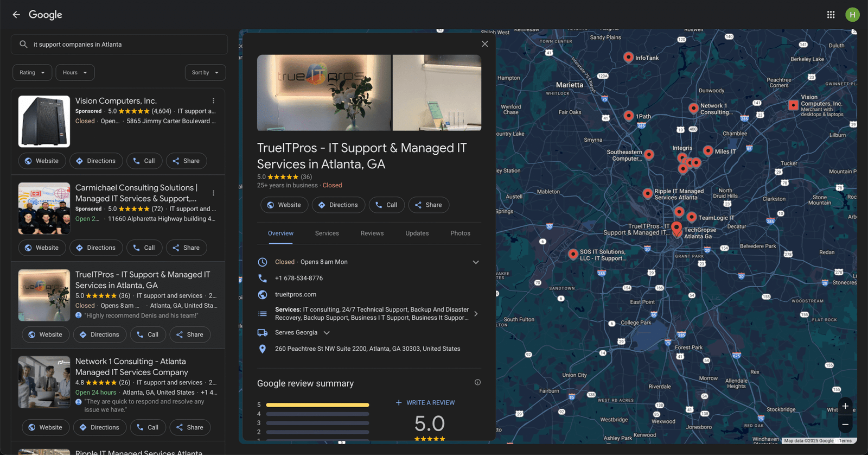Select the TeamLogic IT map pin
The image size is (868, 455).
point(691,217)
